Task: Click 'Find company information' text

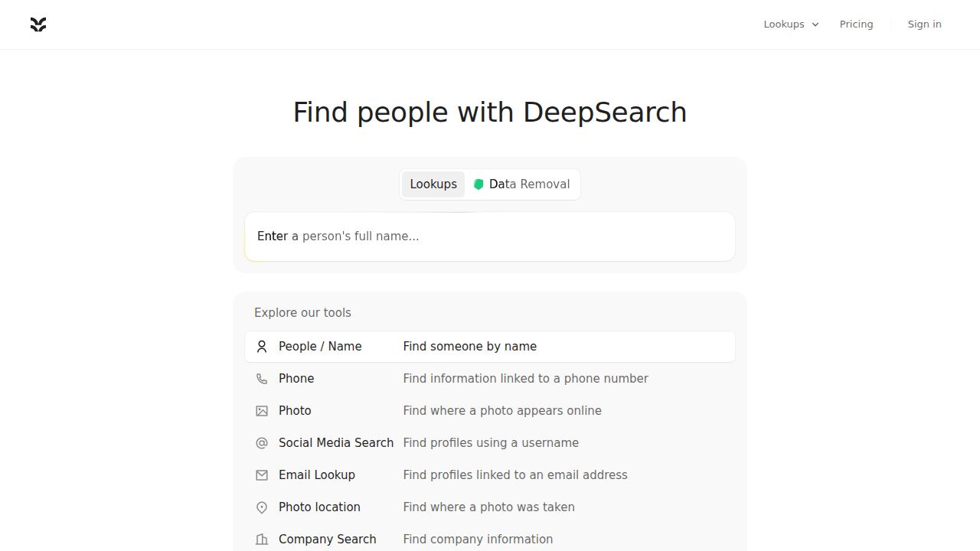Action: coord(478,540)
